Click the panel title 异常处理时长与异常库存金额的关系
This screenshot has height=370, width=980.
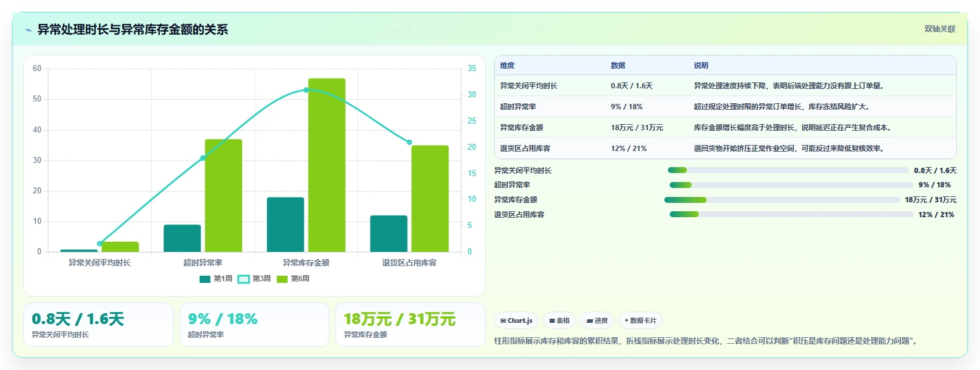click(132, 29)
